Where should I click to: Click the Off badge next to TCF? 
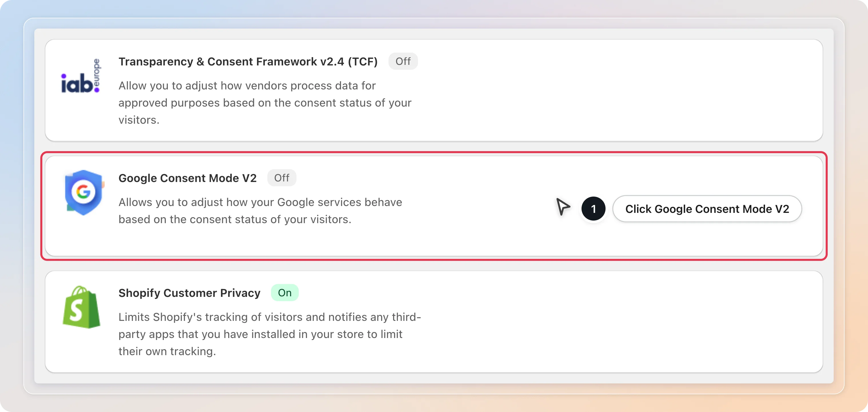pyautogui.click(x=403, y=61)
